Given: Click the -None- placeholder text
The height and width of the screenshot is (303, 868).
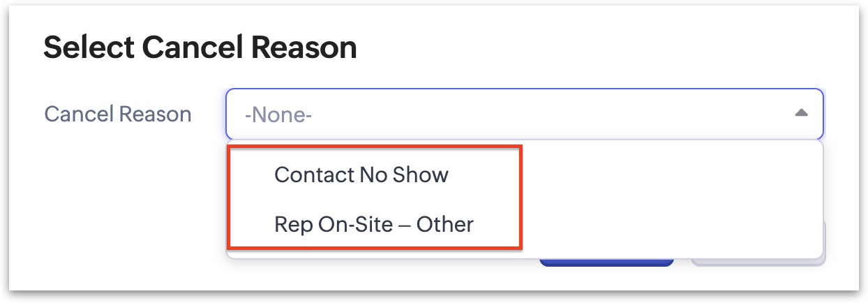Looking at the screenshot, I should [278, 114].
